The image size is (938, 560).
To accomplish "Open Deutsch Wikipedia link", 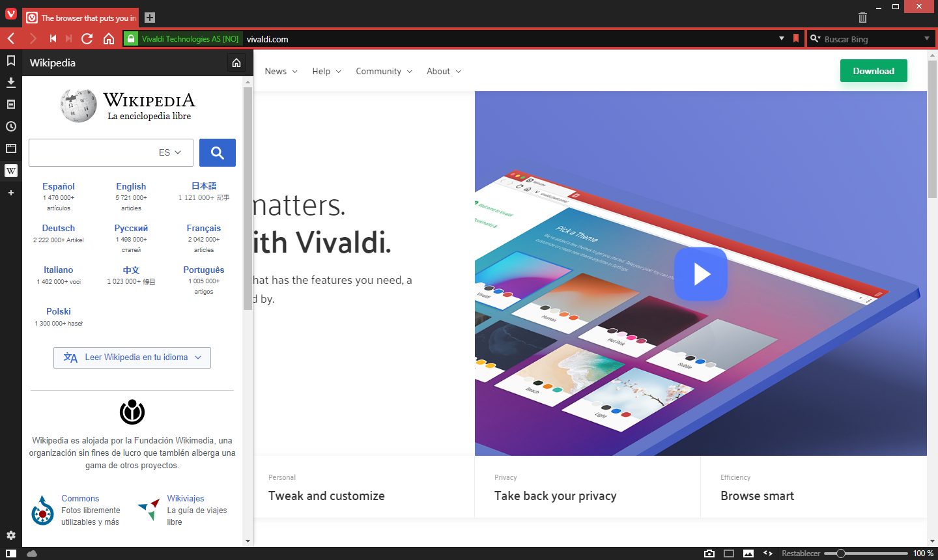I will (x=59, y=228).
